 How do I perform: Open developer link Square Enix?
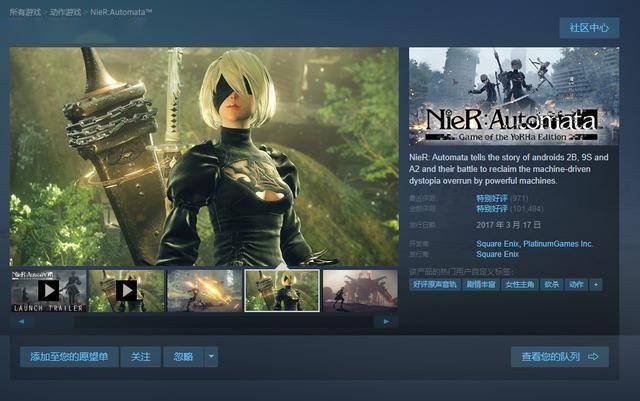[x=498, y=244]
